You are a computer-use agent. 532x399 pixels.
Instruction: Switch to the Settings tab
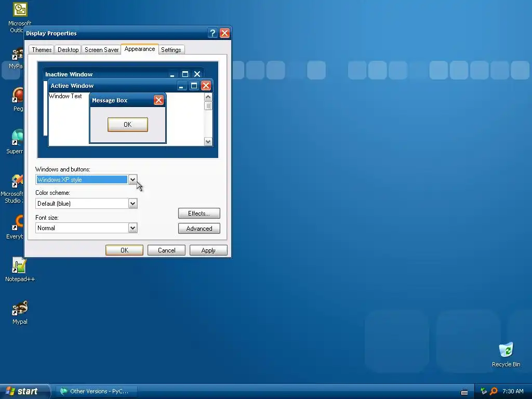coord(171,50)
